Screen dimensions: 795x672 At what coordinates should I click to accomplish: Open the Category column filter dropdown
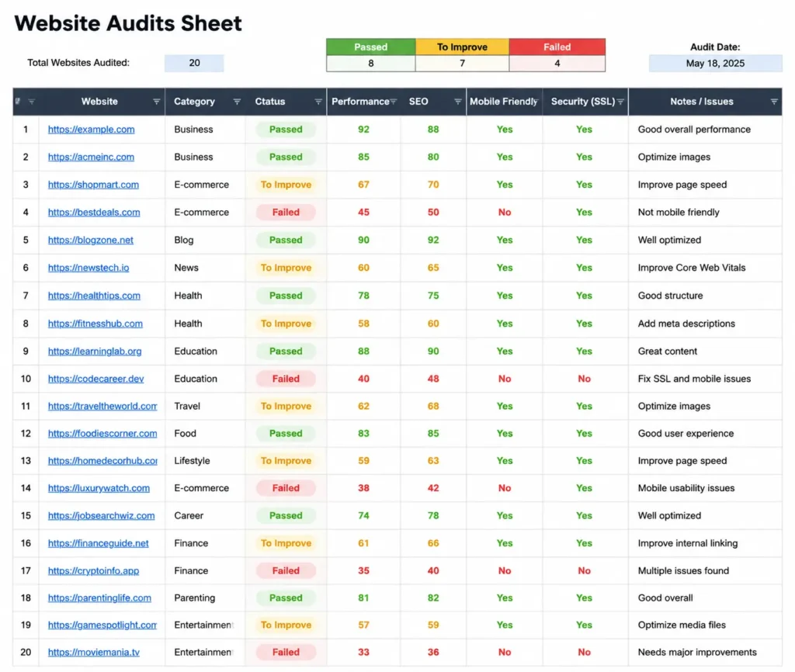237,102
